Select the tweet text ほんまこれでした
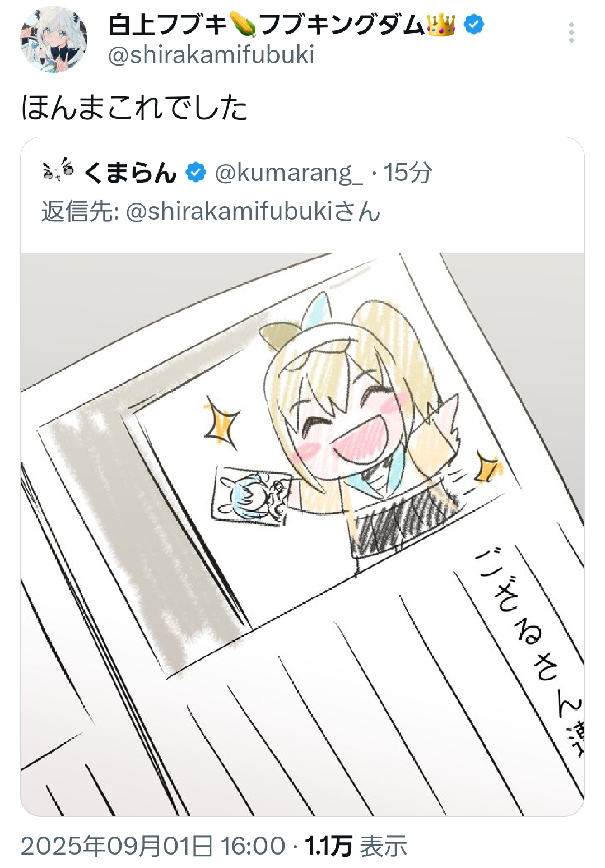 (134, 108)
